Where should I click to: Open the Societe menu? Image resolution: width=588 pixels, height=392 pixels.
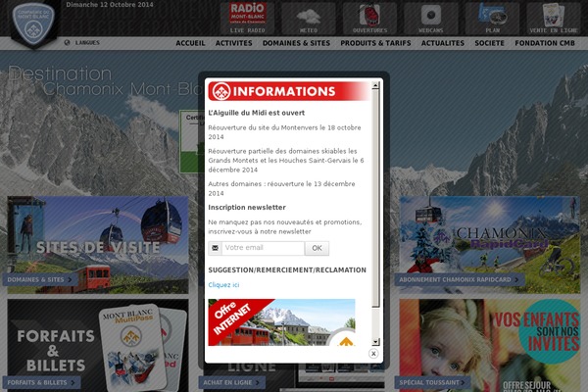pos(489,43)
